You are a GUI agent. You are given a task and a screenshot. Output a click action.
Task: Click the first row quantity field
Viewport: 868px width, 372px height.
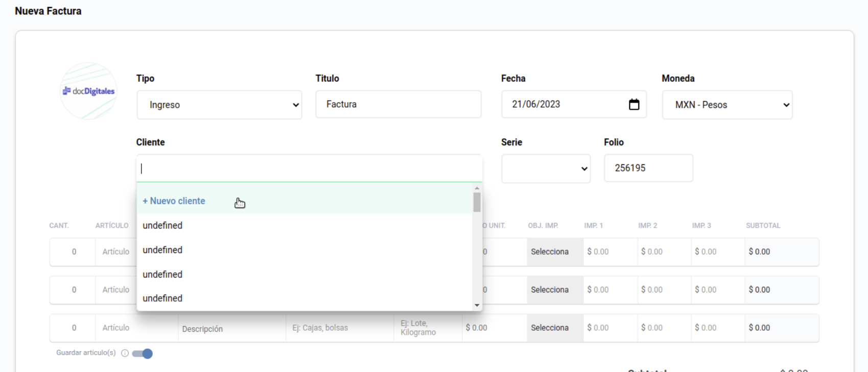coord(73,252)
